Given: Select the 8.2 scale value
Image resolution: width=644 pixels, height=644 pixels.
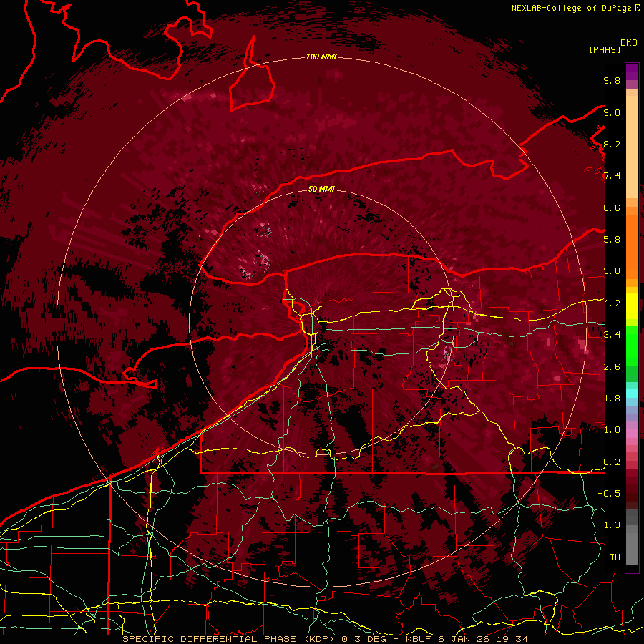Looking at the screenshot, I should (612, 144).
